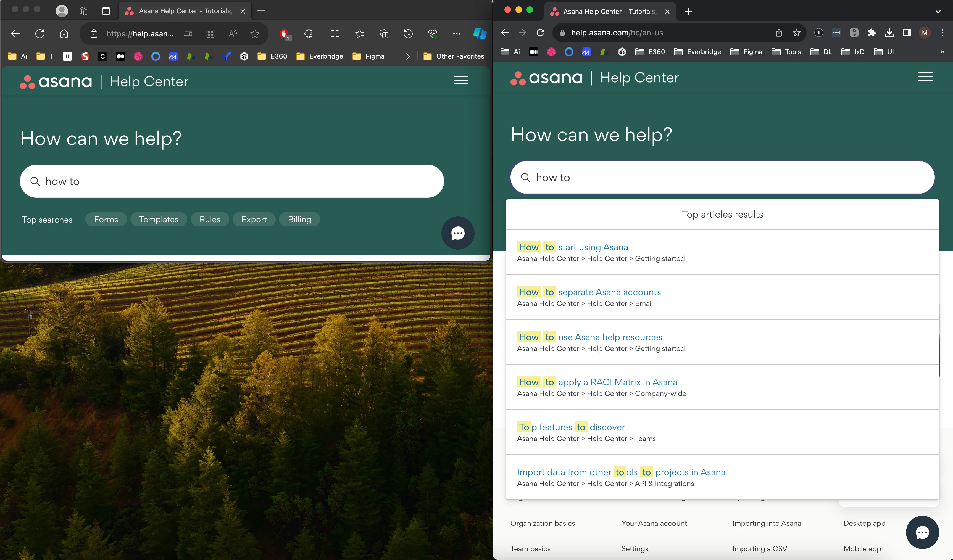Screen dimensions: 953x560
Task: Open Chrome tab search dropdown arrow
Action: click(938, 11)
